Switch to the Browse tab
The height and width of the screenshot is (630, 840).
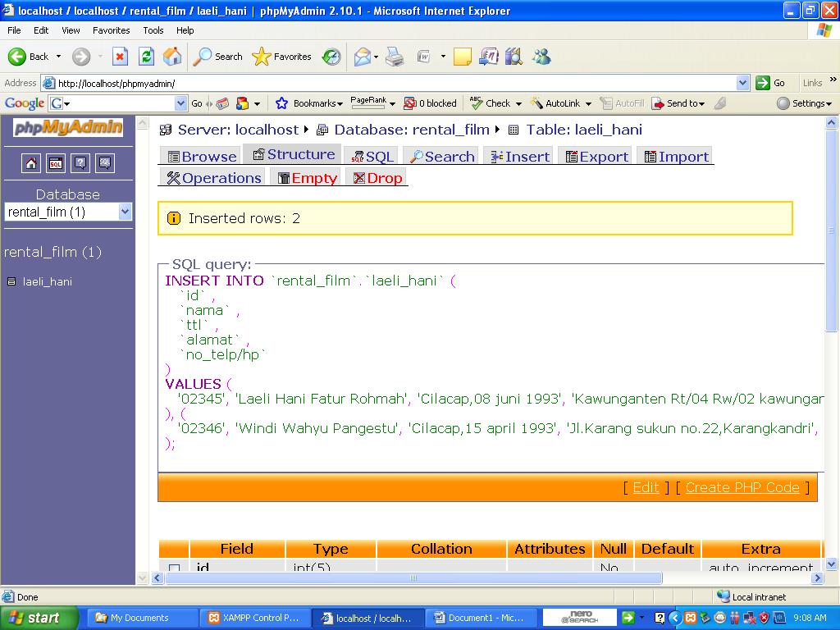pos(202,157)
